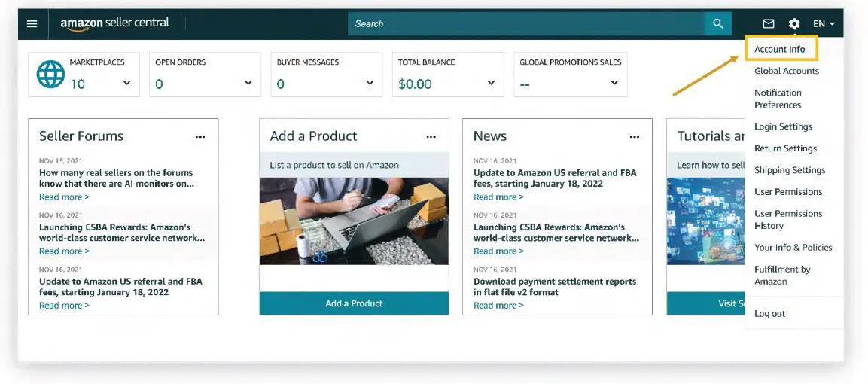Click the search magnifier button
The width and height of the screenshot is (868, 384).
point(718,24)
